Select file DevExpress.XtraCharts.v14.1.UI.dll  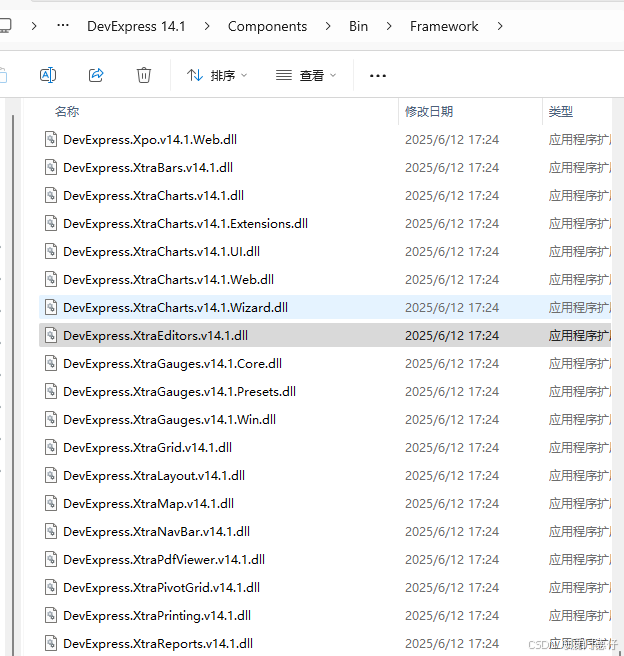[x=325, y=251]
